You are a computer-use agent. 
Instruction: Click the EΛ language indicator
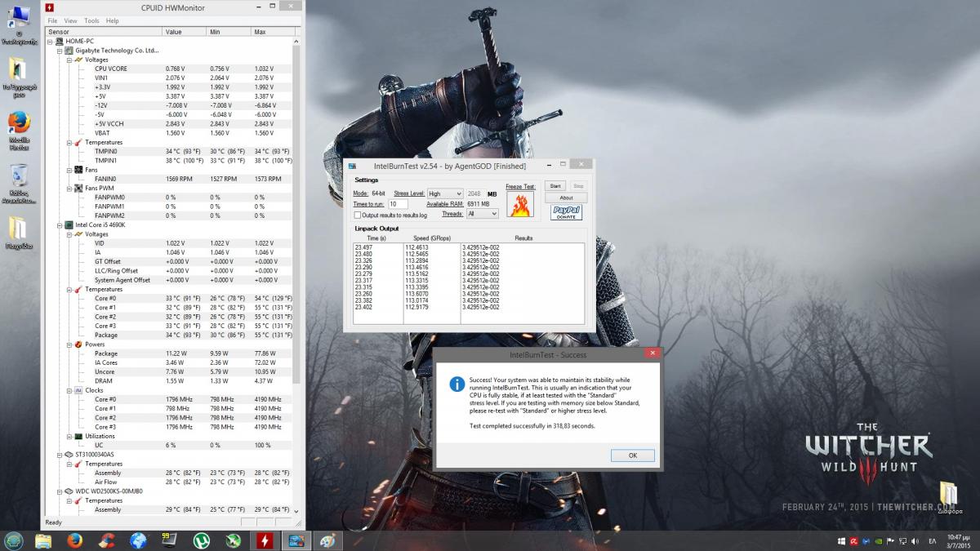pos(933,540)
